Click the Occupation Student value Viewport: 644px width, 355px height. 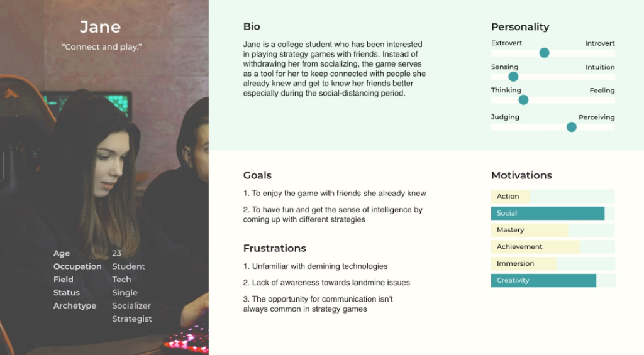tap(128, 266)
